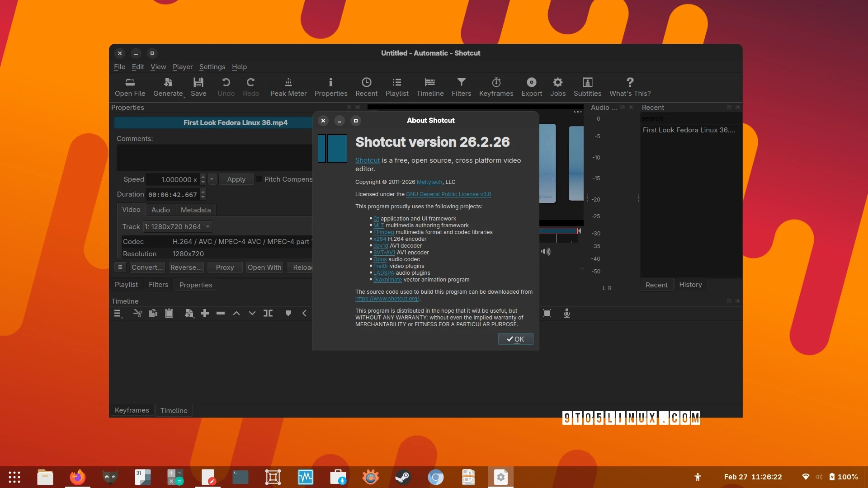Open the timeline hamburger menu
This screenshot has width=868, height=488.
[118, 313]
